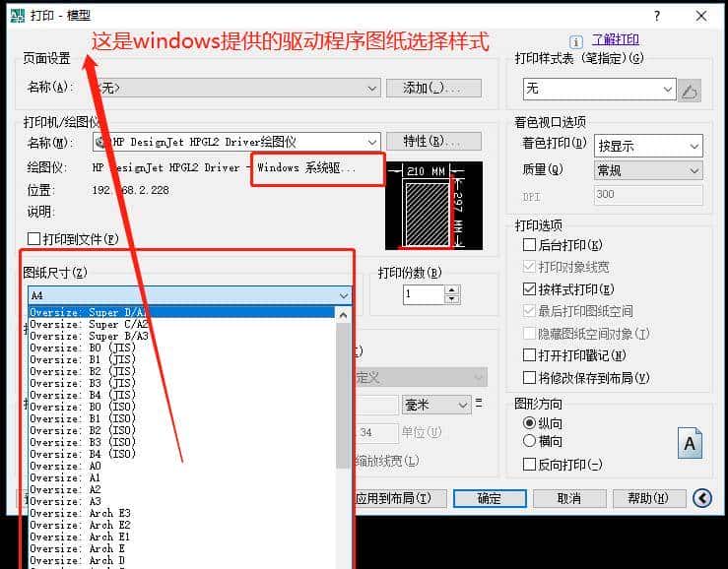Select Oversize: Arch E entry
This screenshot has height=569, width=728.
[181, 548]
